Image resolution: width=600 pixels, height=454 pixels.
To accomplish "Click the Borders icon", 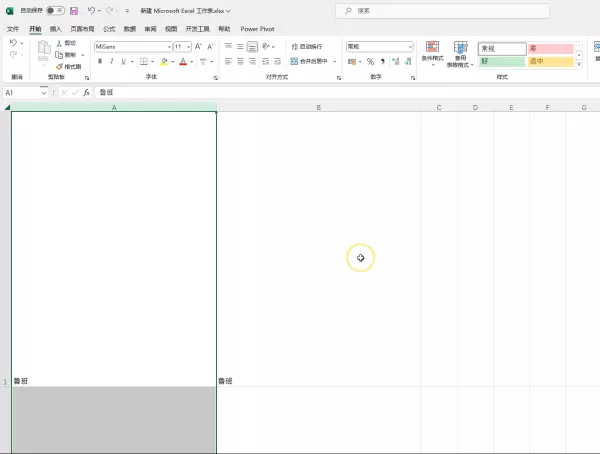I will (x=144, y=61).
